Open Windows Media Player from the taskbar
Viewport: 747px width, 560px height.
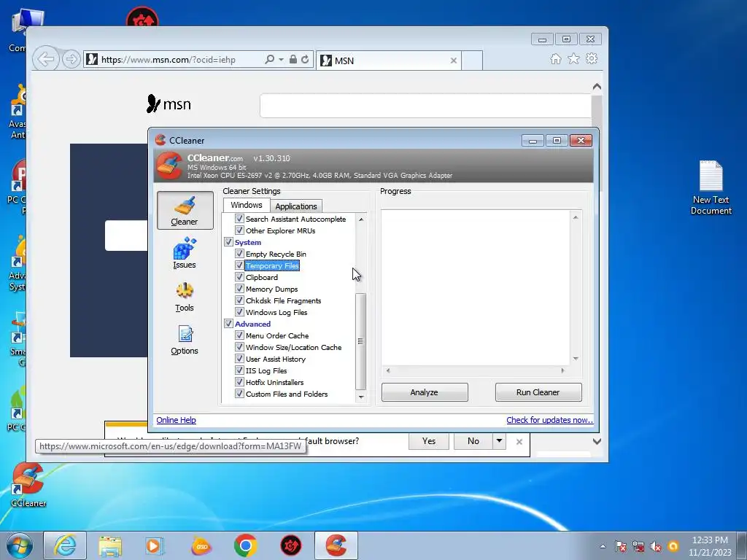point(155,545)
